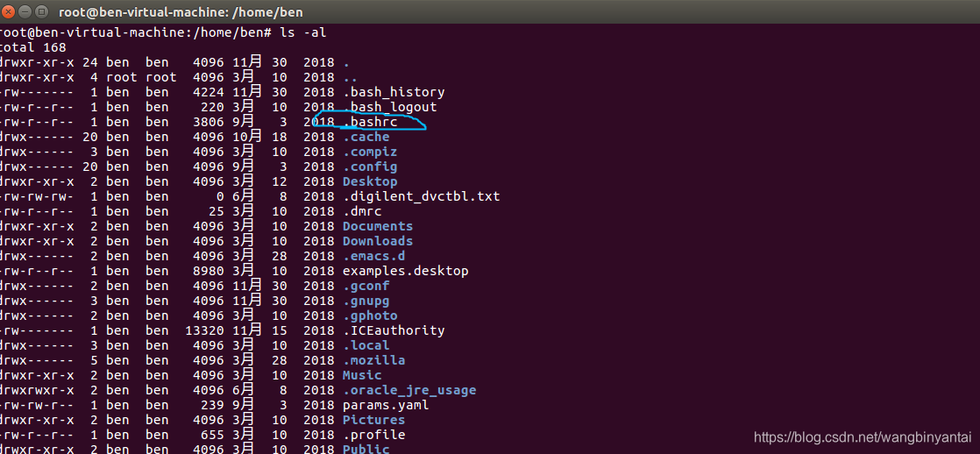Screen dimensions: 980x454
Task: Click the 13320 size value of .ICEauthority
Action: [204, 330]
